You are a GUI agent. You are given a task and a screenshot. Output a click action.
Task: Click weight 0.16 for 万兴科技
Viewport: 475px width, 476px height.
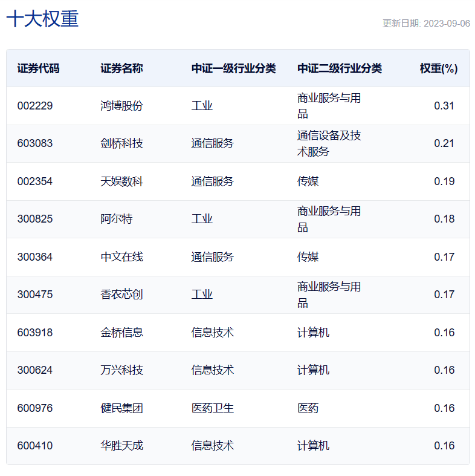[444, 370]
